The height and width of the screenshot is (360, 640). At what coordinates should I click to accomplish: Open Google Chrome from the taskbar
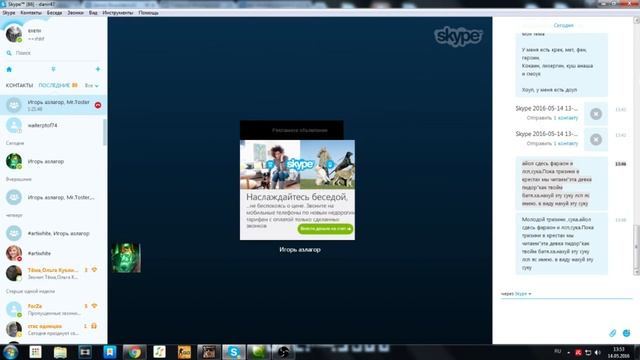point(134,352)
